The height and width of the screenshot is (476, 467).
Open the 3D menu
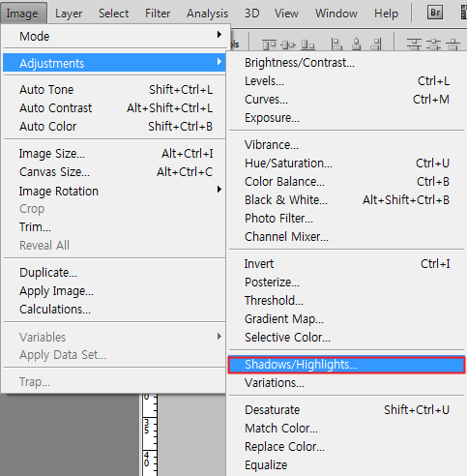[251, 14]
